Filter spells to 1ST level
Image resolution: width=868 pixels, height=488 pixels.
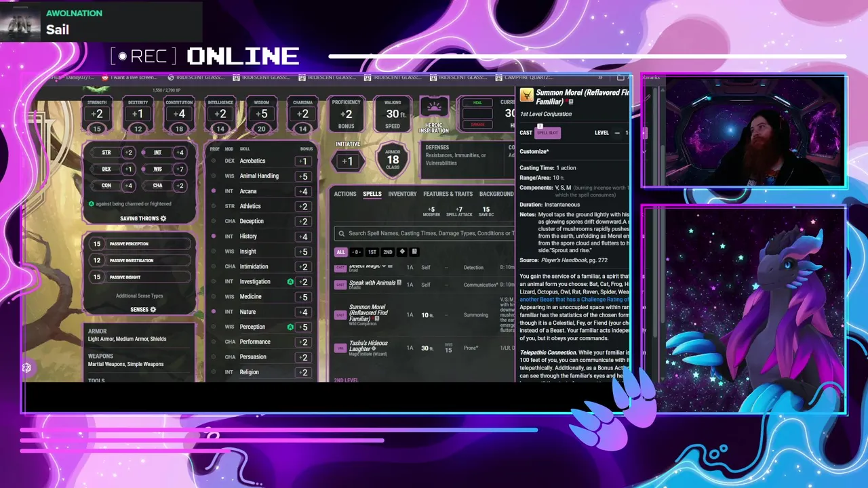coord(372,252)
